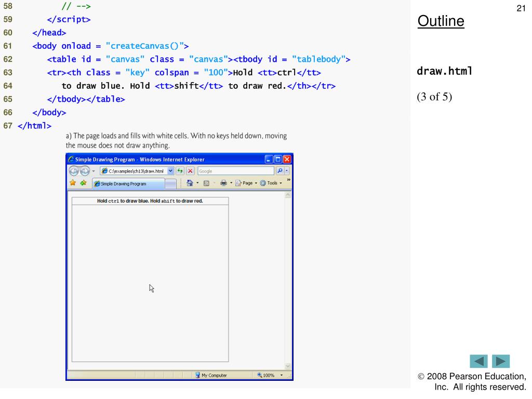Click the Print toolbar icon

[x=223, y=183]
